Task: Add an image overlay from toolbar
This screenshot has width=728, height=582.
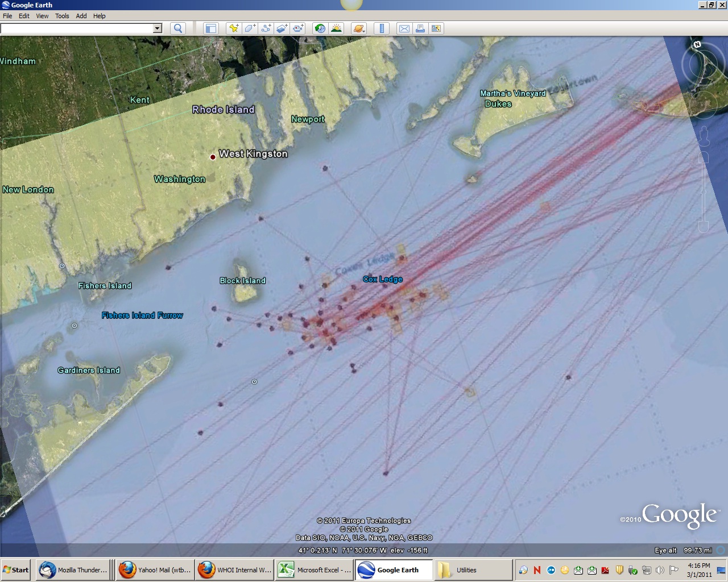Action: 282,28
